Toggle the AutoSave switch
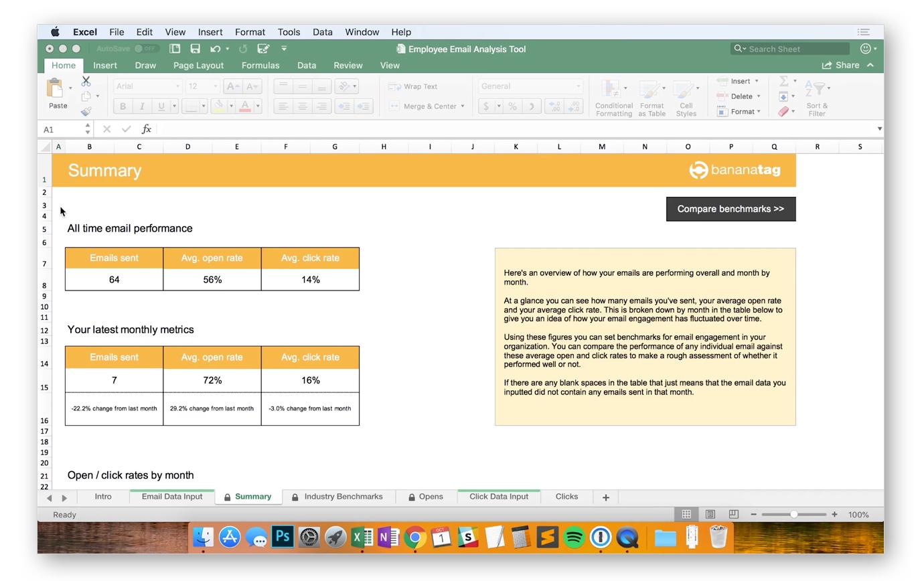This screenshot has height=581, width=924. (146, 49)
